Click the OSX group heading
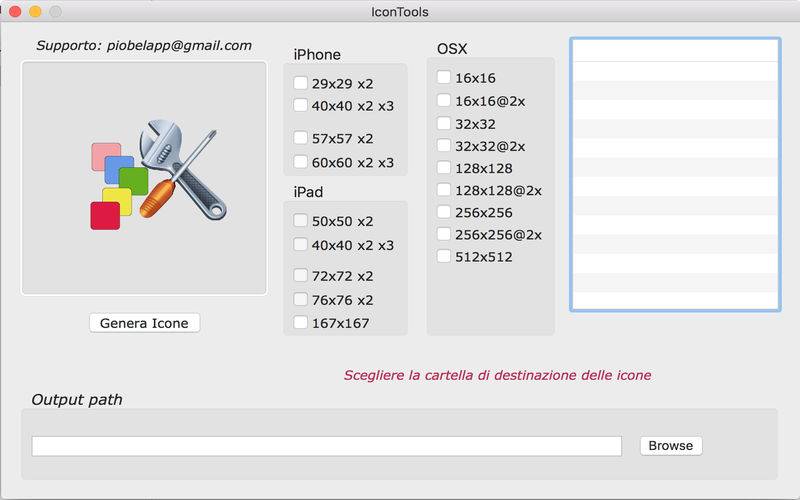The height and width of the screenshot is (500, 800). coord(452,49)
